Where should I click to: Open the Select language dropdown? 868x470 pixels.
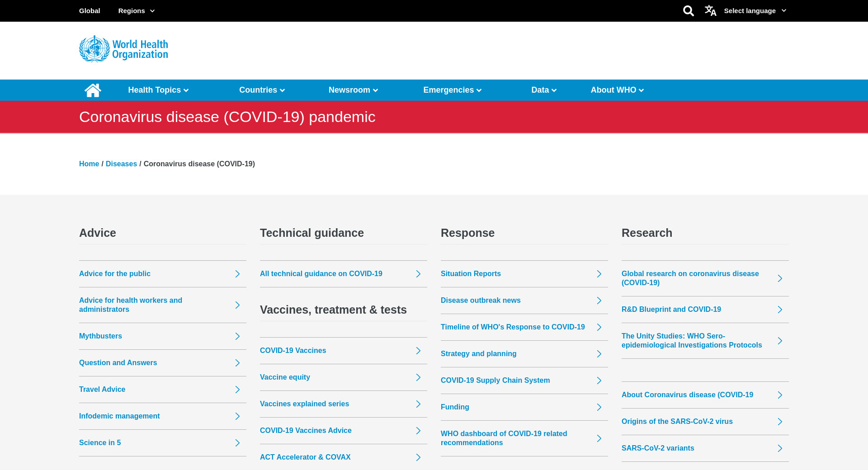(755, 11)
